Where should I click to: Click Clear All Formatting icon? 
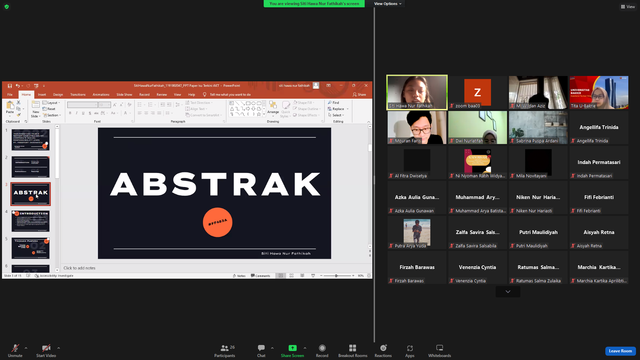(129, 105)
